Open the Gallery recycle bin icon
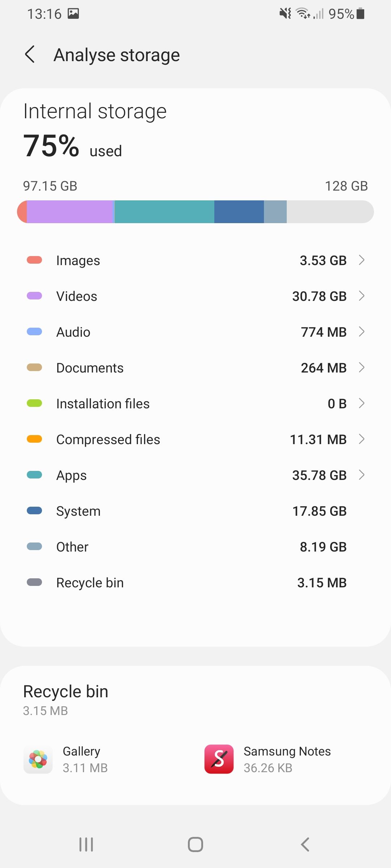Viewport: 391px width, 868px height. (x=38, y=759)
